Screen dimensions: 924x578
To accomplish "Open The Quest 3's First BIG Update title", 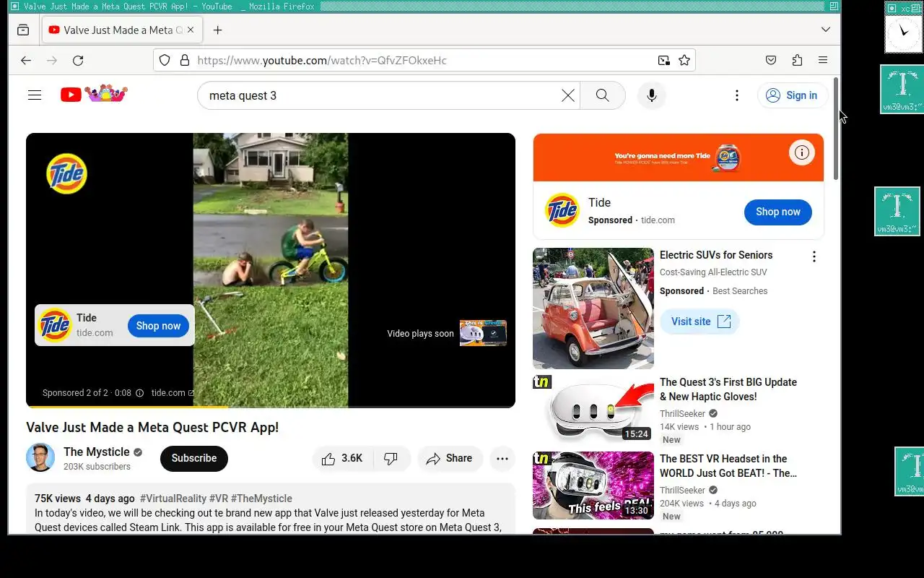I will pyautogui.click(x=728, y=389).
